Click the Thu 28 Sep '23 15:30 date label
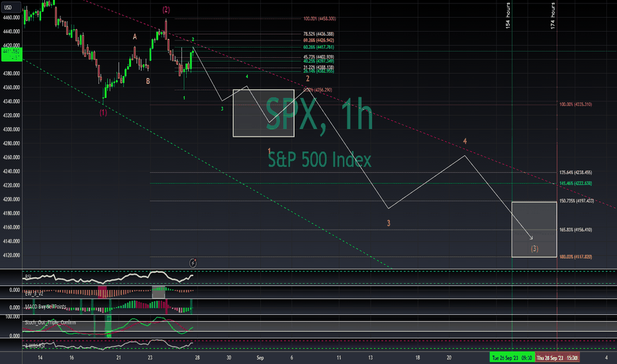 [x=557, y=357]
